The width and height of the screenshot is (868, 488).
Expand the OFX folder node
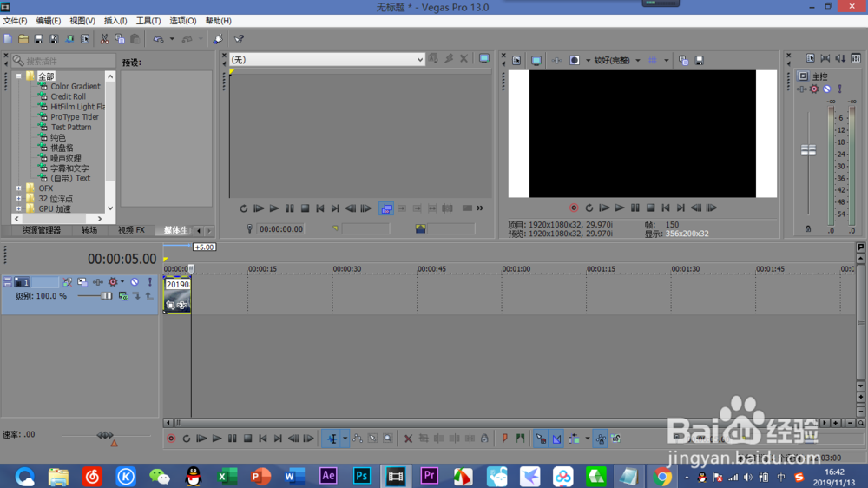tap(19, 188)
